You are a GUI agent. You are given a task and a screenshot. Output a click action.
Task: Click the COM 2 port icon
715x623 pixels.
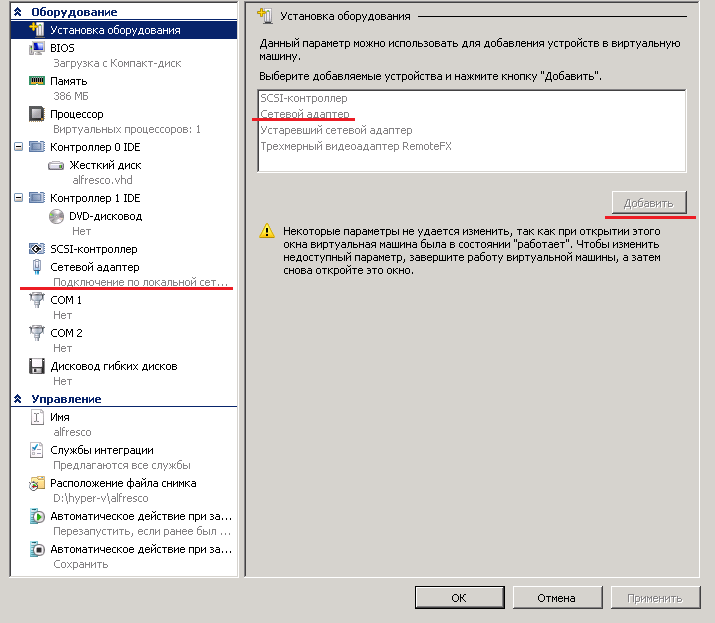pyautogui.click(x=36, y=332)
